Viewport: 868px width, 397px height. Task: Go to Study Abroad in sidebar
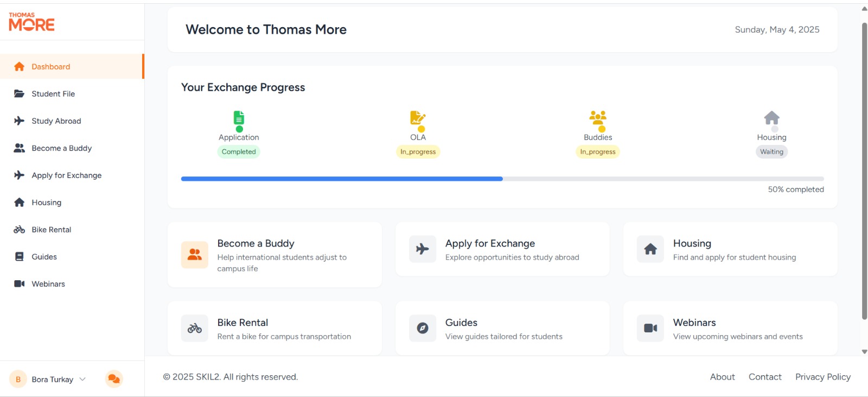tap(72, 121)
